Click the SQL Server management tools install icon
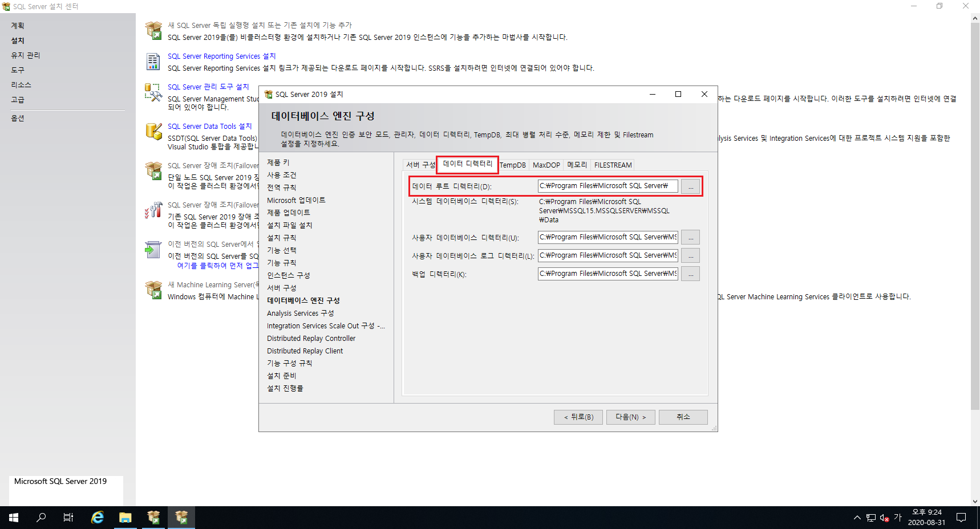Viewport: 980px width, 529px height. [153, 92]
